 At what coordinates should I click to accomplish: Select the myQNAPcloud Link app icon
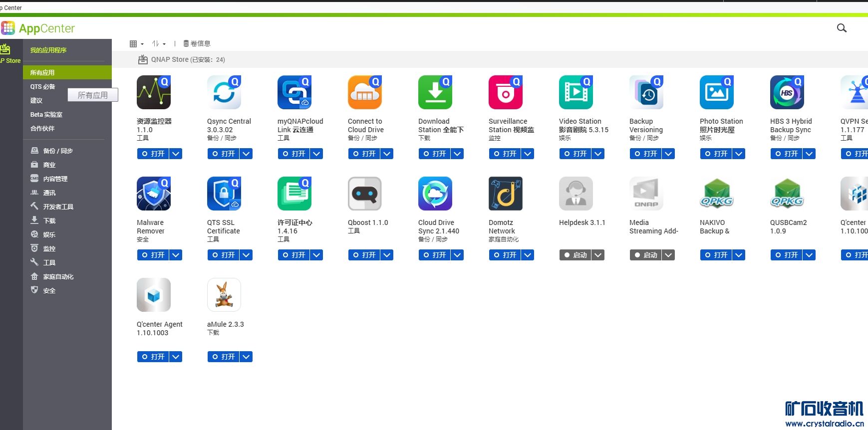[x=294, y=92]
